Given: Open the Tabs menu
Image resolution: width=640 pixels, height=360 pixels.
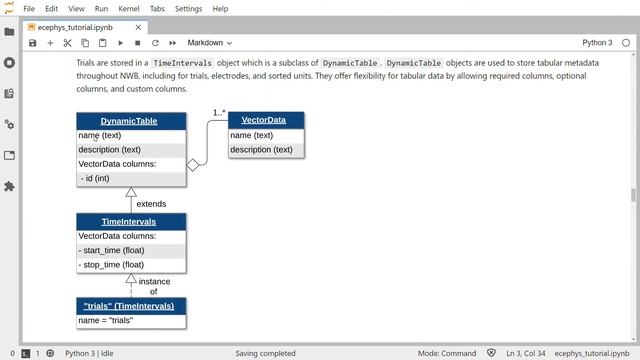Looking at the screenshot, I should (157, 9).
